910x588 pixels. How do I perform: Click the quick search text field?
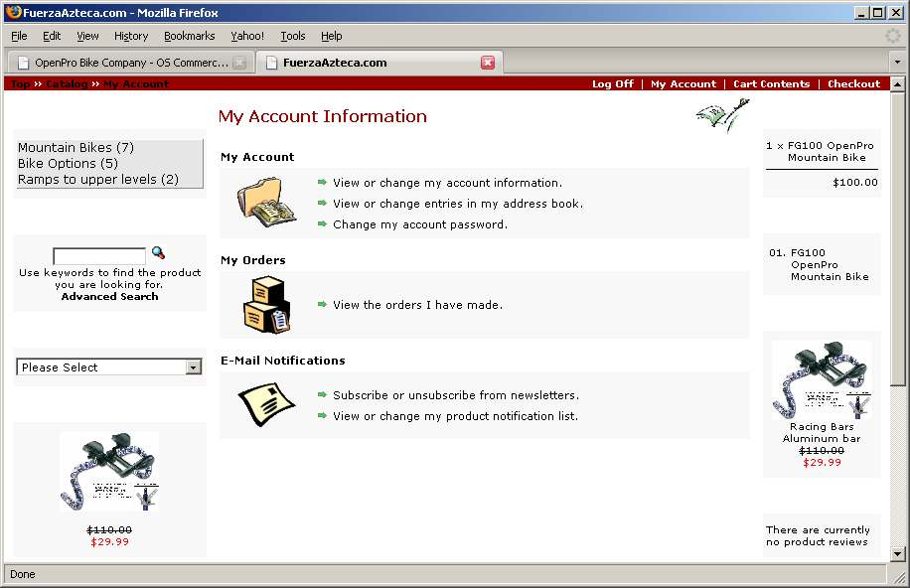98,256
